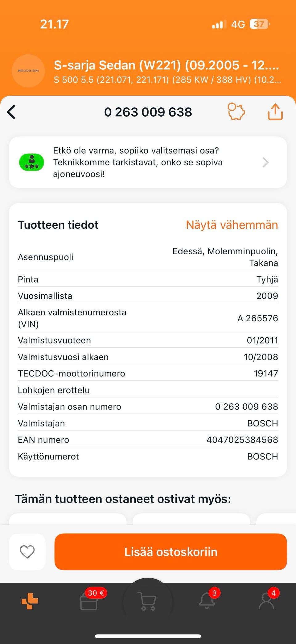Open the profile tab with 4 badge
296x644 pixels.
[266, 600]
